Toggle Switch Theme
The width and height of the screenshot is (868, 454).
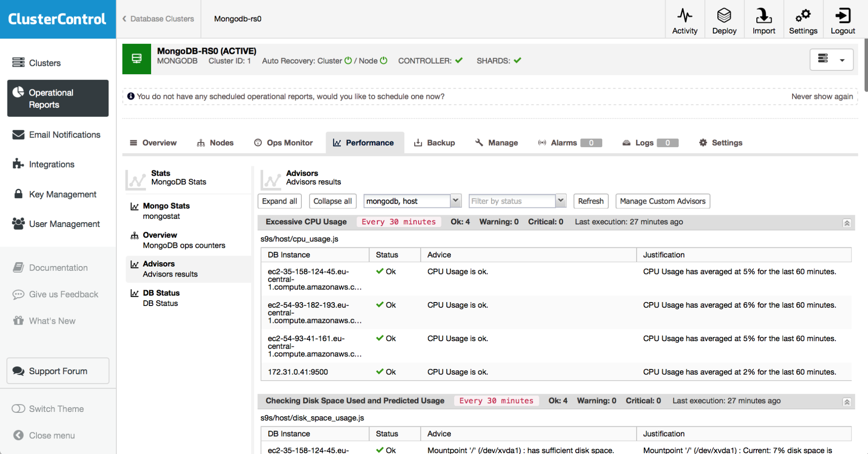coord(18,409)
